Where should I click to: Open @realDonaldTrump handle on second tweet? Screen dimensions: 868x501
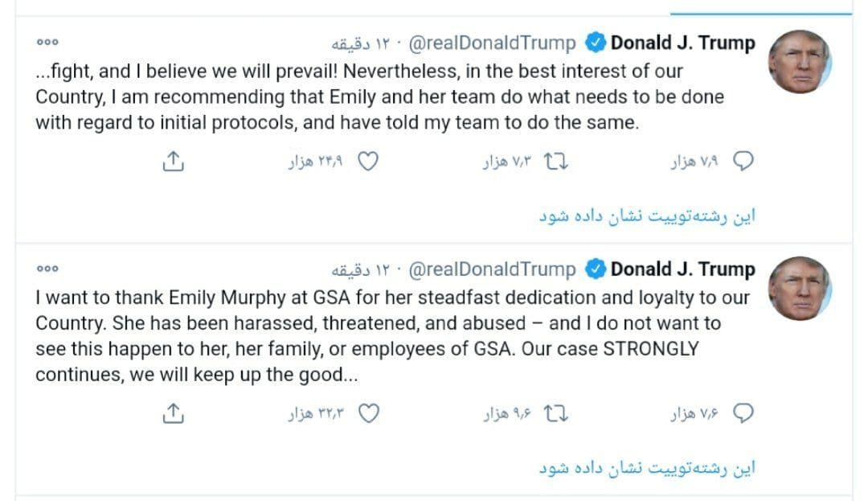pos(492,269)
